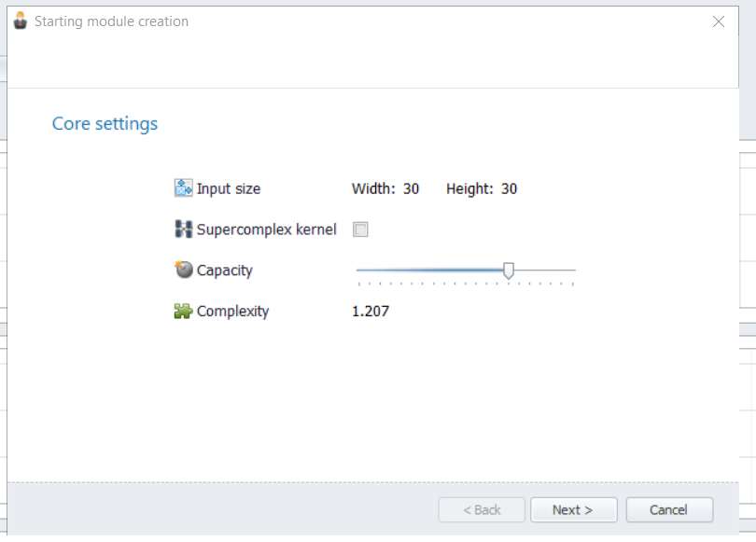756x542 pixels.
Task: Click the Capacity label text
Action: pos(225,271)
